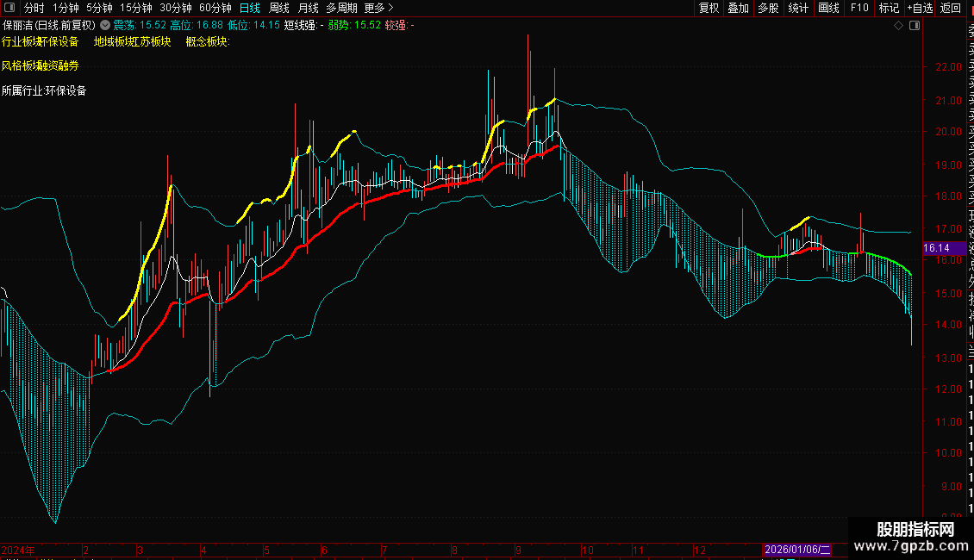Select the 60分钟 period tab
Viewport: 974px width, 560px height.
pyautogui.click(x=215, y=8)
